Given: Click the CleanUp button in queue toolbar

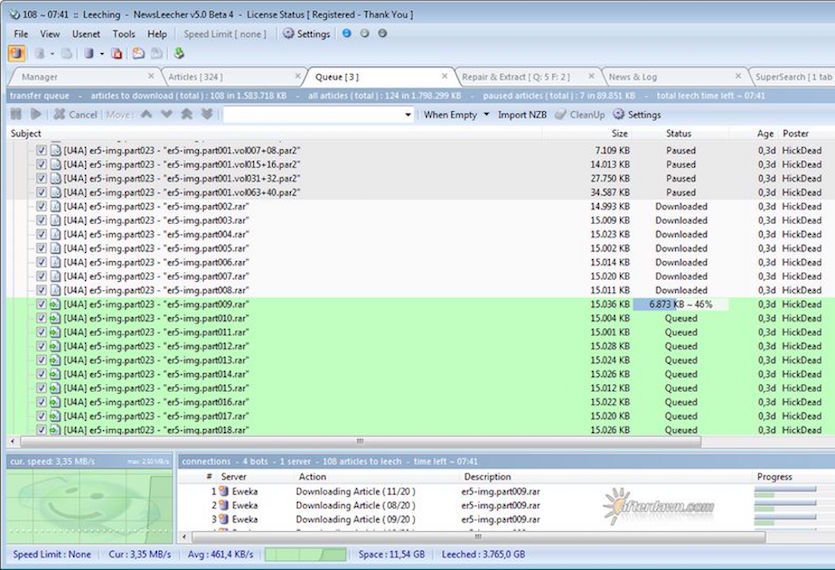Looking at the screenshot, I should [580, 115].
